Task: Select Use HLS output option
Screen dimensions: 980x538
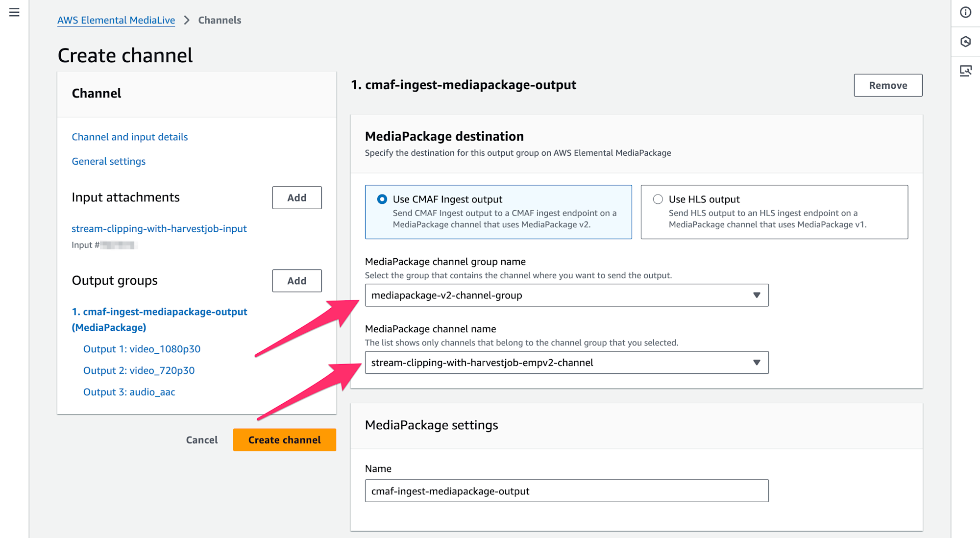Action: (x=774, y=212)
